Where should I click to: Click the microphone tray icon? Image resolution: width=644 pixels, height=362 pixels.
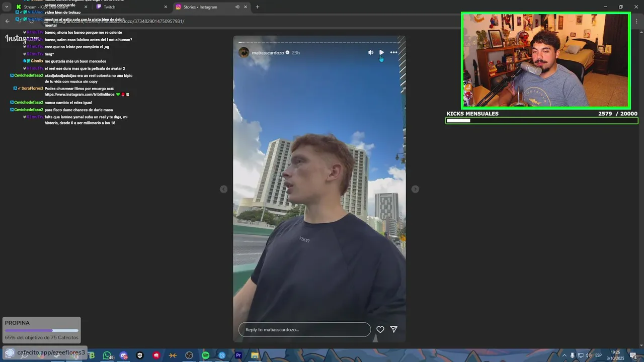click(x=572, y=355)
